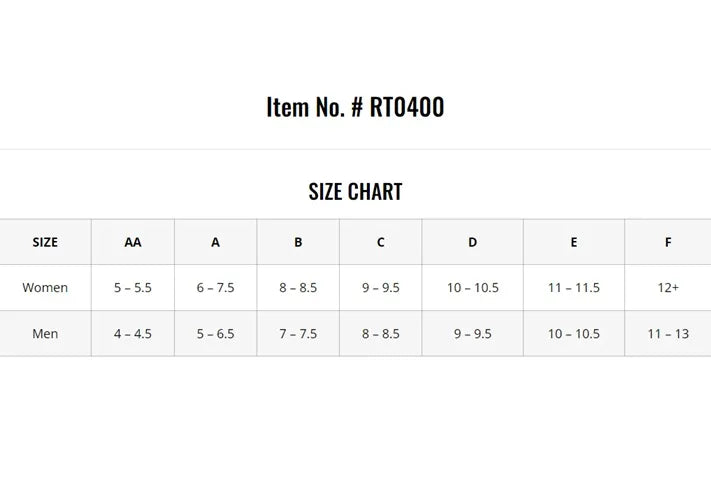Select the SIZE CHART title
Viewport: 711px width, 500px height.
355,192
